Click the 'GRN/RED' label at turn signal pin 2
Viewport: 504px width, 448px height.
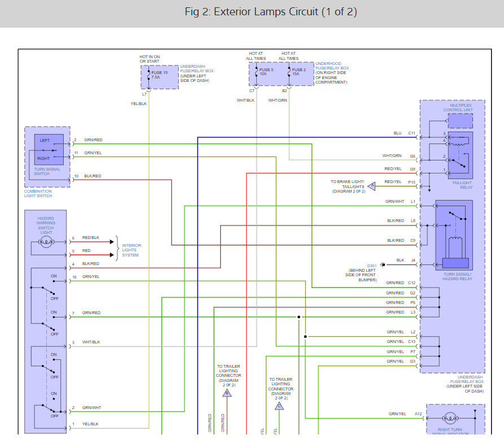93,140
